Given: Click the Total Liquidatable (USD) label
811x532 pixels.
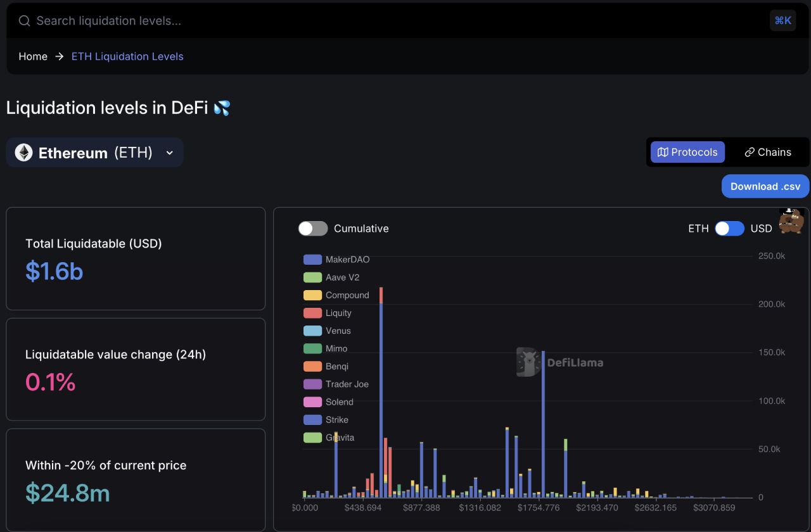Looking at the screenshot, I should (x=94, y=243).
